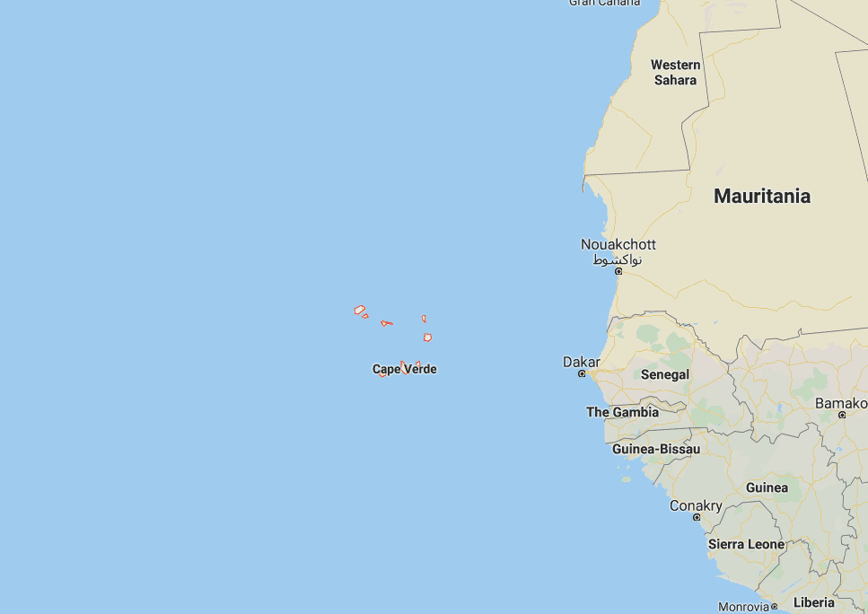Select the Mauritania country label
Image resolution: width=868 pixels, height=614 pixels.
[762, 196]
